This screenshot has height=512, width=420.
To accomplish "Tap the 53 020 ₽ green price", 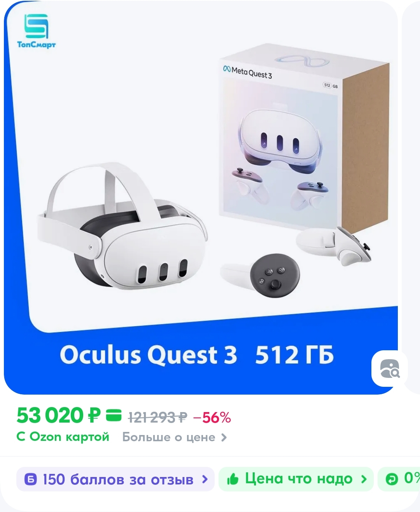I will (x=59, y=415).
